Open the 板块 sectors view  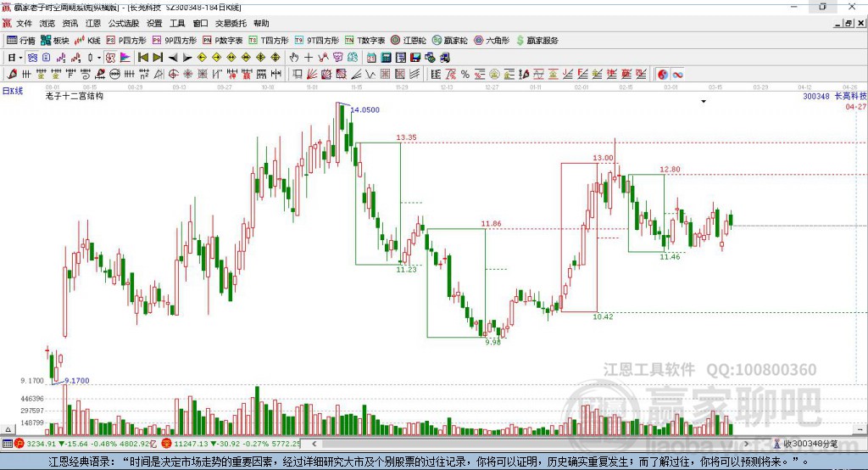click(55, 41)
